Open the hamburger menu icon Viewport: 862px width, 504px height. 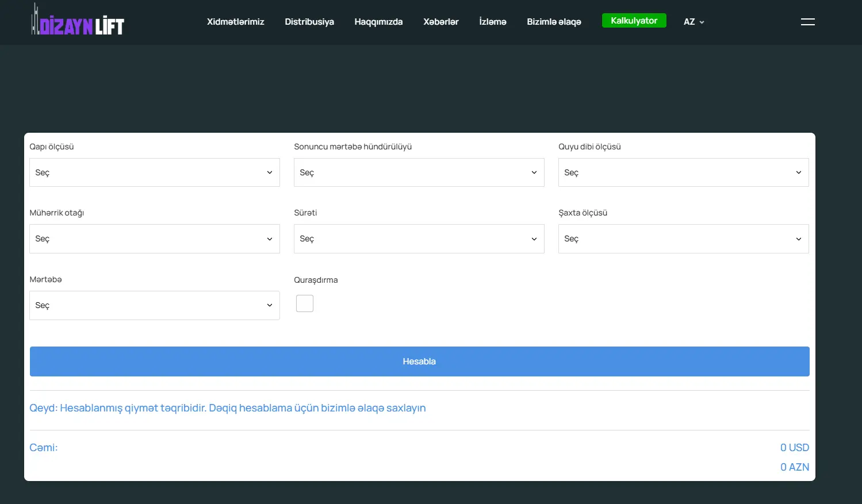pos(807,22)
